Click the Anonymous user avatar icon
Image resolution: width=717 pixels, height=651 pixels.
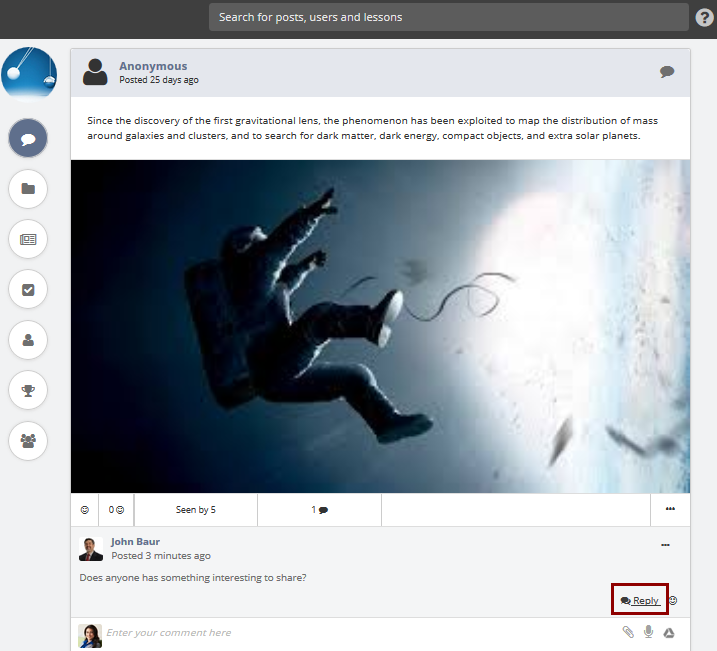coord(95,72)
